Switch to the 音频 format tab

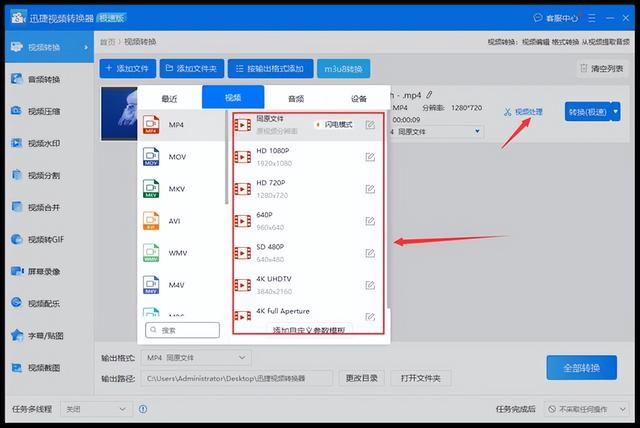coord(296,98)
